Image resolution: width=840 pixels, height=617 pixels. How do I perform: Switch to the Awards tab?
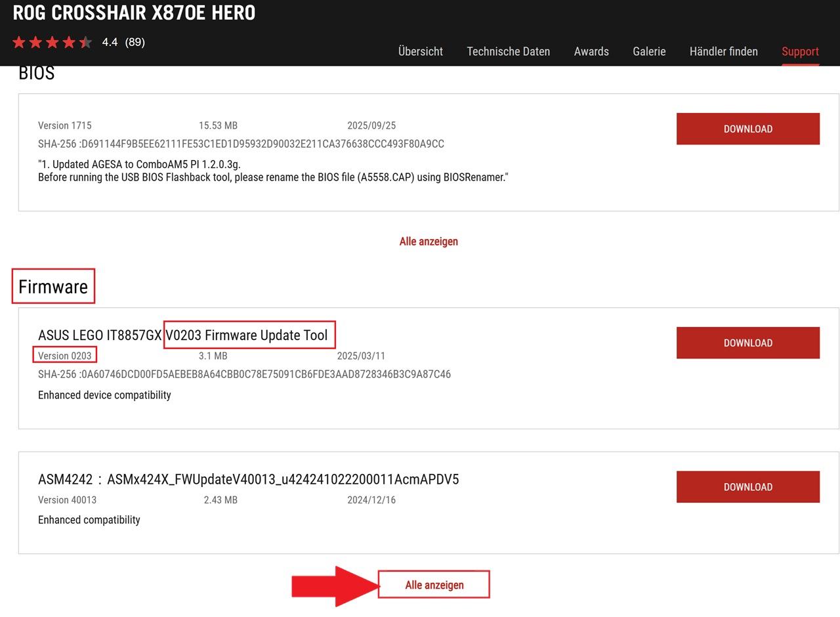(x=591, y=51)
